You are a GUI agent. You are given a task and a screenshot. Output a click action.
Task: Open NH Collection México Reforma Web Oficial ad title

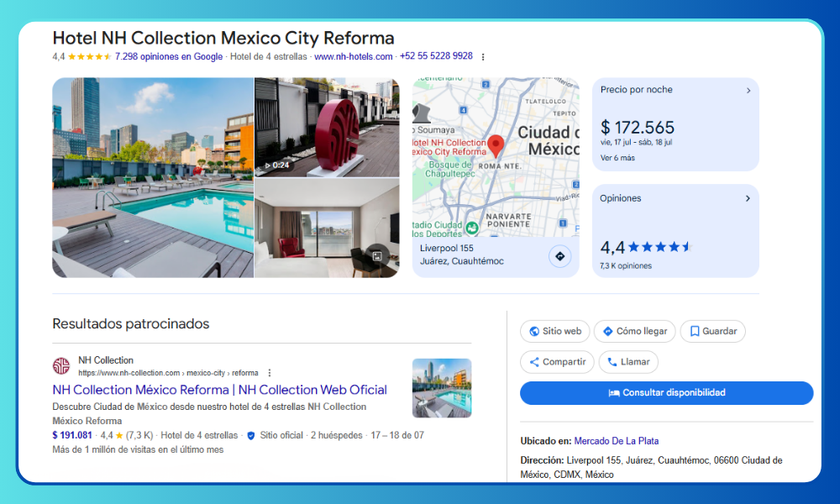tap(219, 390)
